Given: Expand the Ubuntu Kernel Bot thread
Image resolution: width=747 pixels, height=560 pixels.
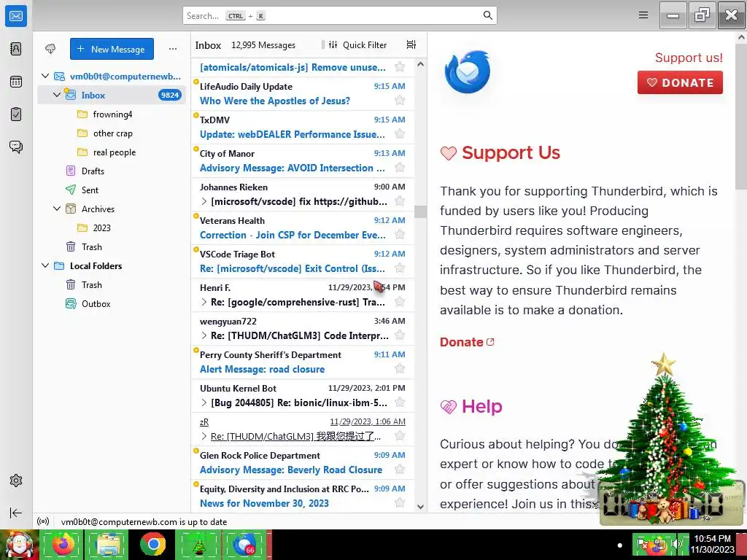Looking at the screenshot, I should (204, 402).
